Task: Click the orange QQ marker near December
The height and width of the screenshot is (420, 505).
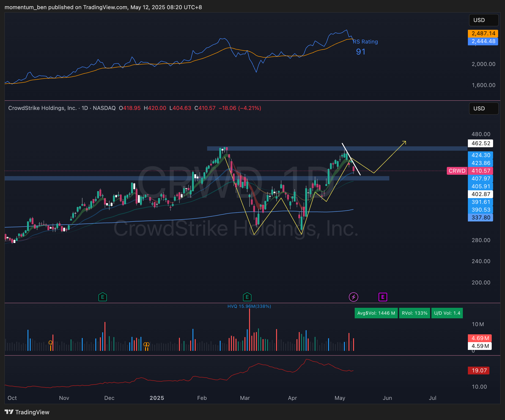Action: point(146,344)
